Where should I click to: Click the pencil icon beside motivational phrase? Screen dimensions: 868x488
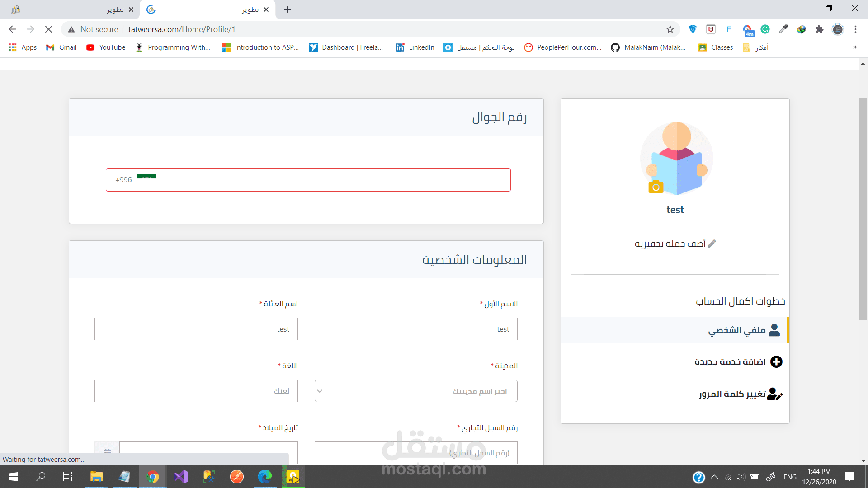click(712, 244)
